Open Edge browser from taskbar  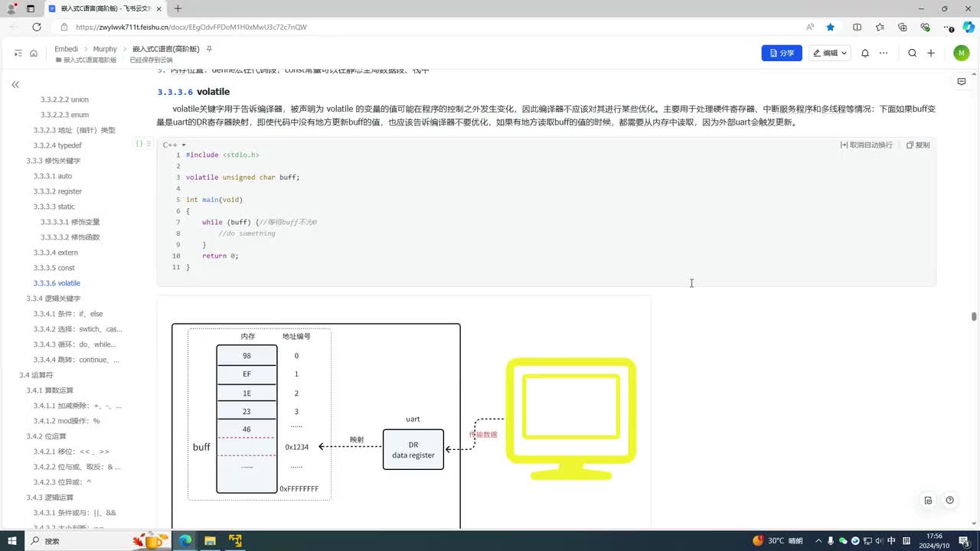click(185, 540)
